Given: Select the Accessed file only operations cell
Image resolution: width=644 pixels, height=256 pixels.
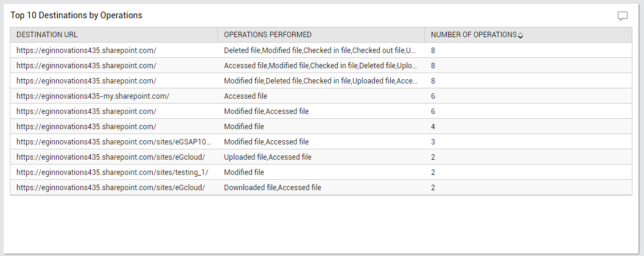Looking at the screenshot, I should pyautogui.click(x=245, y=96).
